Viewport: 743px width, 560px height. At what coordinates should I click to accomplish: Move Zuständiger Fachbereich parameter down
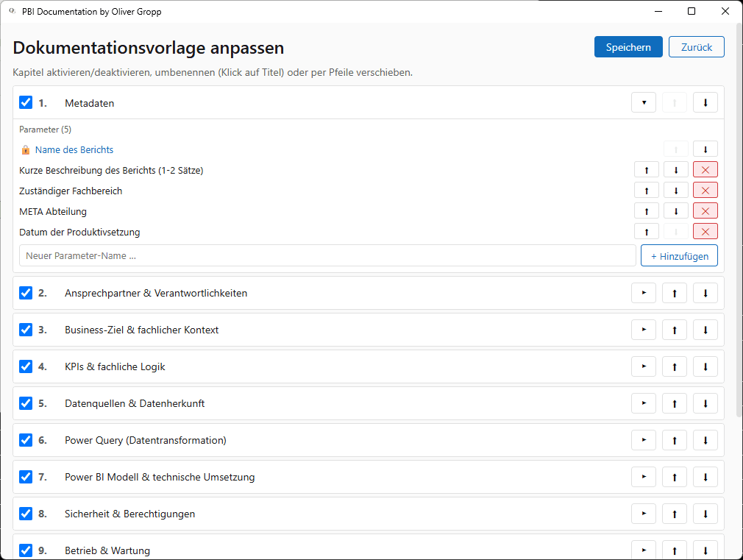tap(676, 191)
